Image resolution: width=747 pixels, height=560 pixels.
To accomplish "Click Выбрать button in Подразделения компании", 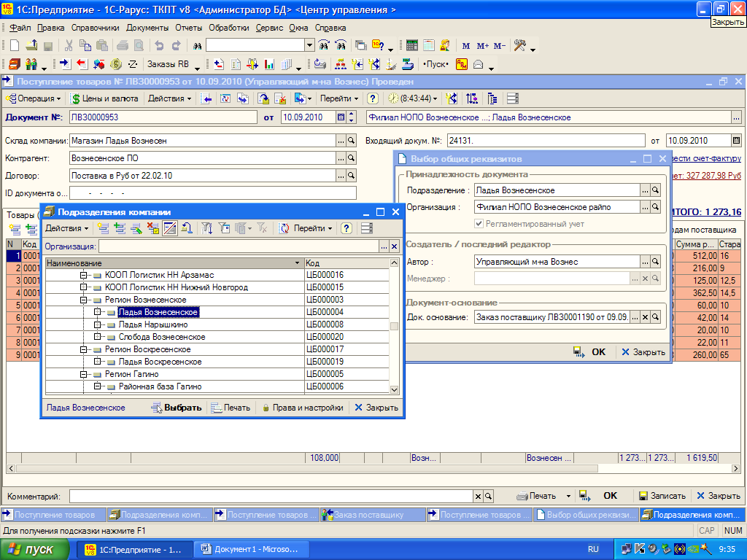I will coord(177,408).
